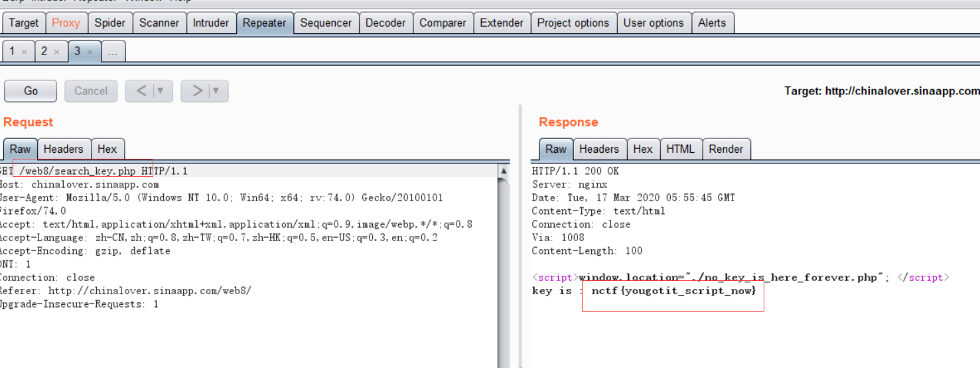
Task: Open the Extender tab
Action: (x=502, y=23)
